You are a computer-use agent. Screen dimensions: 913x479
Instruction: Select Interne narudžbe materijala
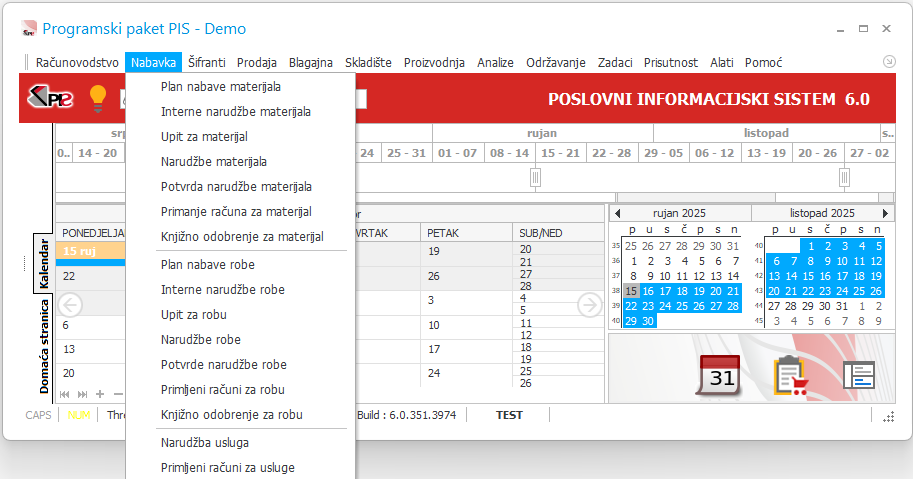coord(240,112)
